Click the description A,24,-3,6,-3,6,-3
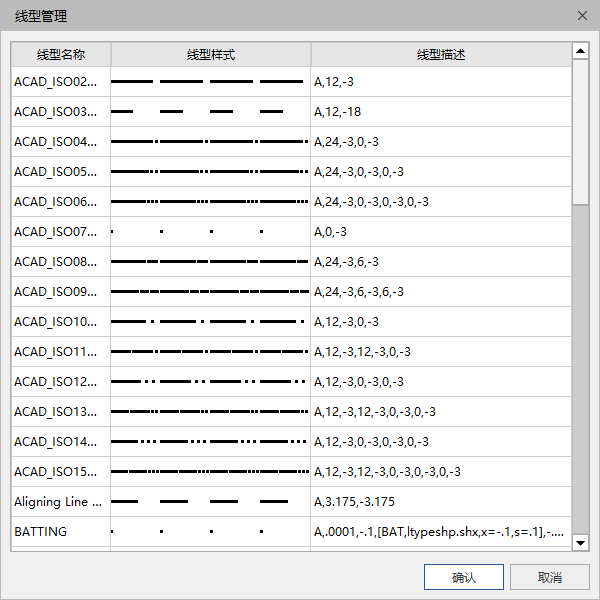 tap(359, 292)
